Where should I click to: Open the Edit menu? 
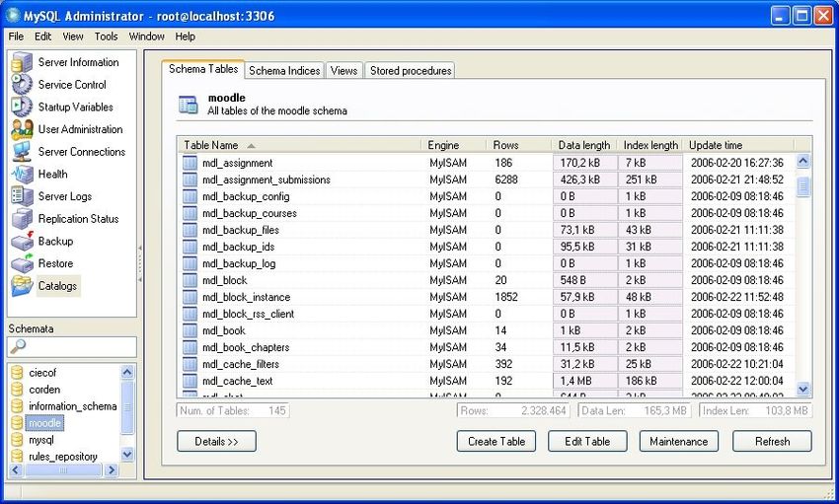(x=42, y=36)
